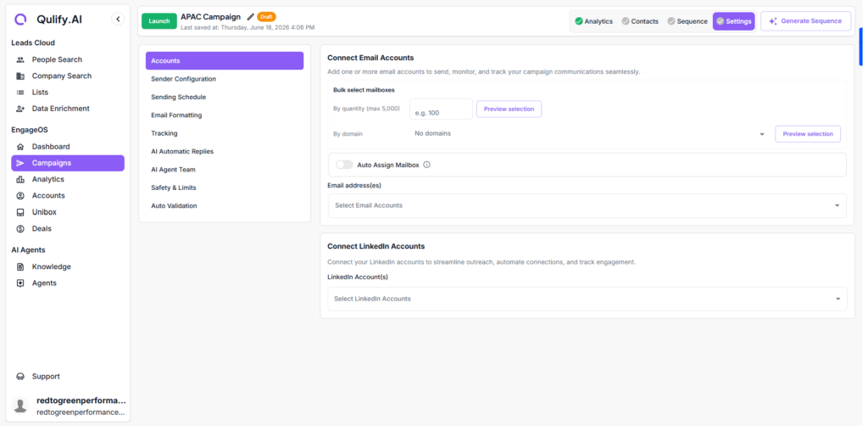Screen dimensions: 868x426
Task: Click the Draft status badge
Action: tap(266, 17)
